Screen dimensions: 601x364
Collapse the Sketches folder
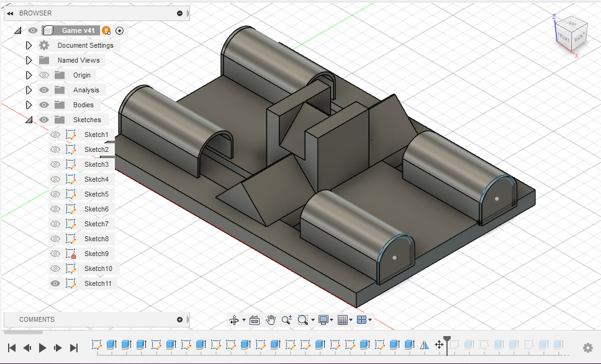pyautogui.click(x=29, y=119)
